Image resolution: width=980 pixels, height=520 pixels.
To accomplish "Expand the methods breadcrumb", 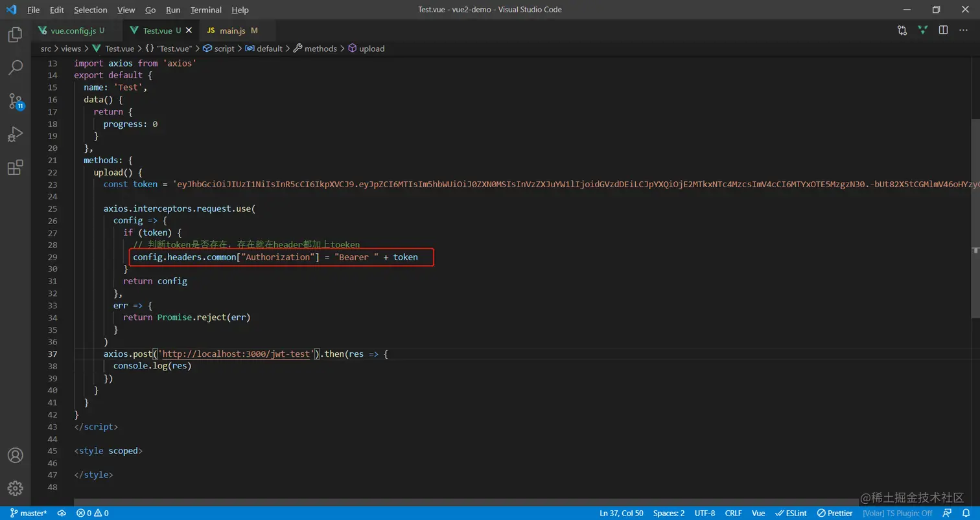I will pos(316,49).
